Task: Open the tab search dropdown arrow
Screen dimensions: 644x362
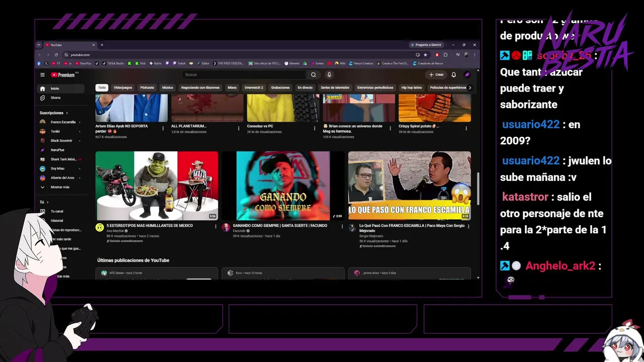Action: click(x=39, y=45)
